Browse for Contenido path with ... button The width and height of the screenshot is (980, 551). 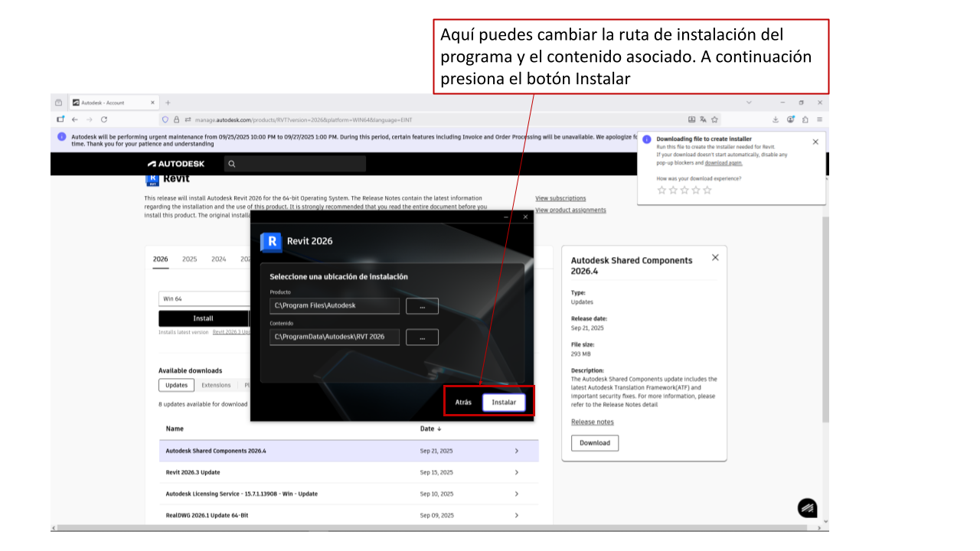pyautogui.click(x=422, y=337)
